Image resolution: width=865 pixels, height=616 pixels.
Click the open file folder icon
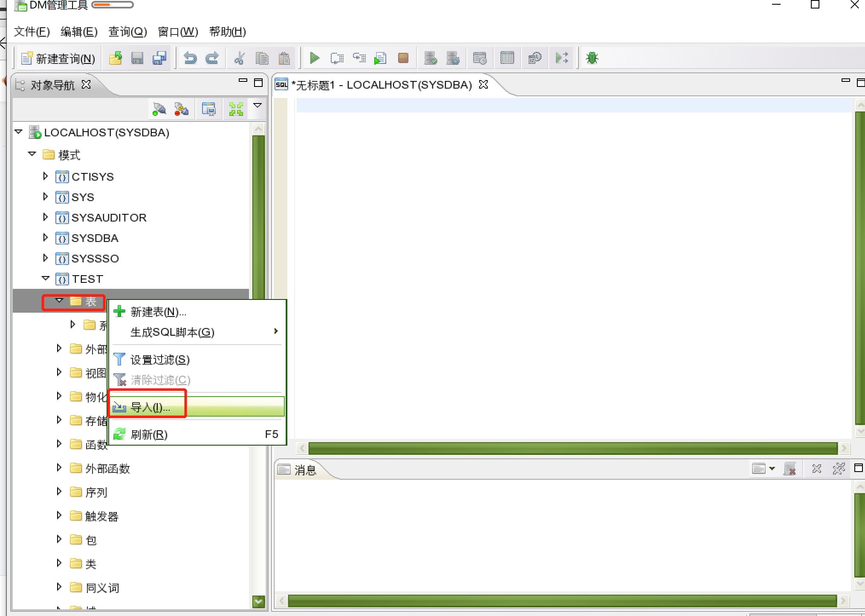click(x=115, y=58)
